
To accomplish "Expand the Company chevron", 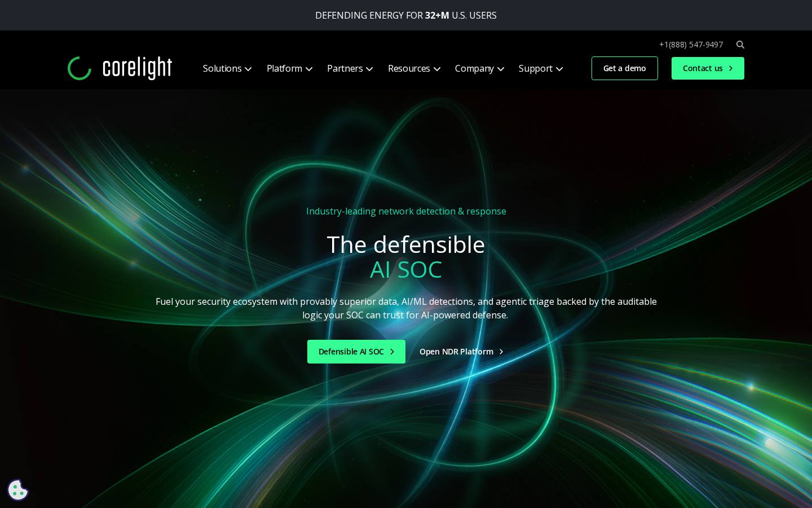I will [501, 69].
